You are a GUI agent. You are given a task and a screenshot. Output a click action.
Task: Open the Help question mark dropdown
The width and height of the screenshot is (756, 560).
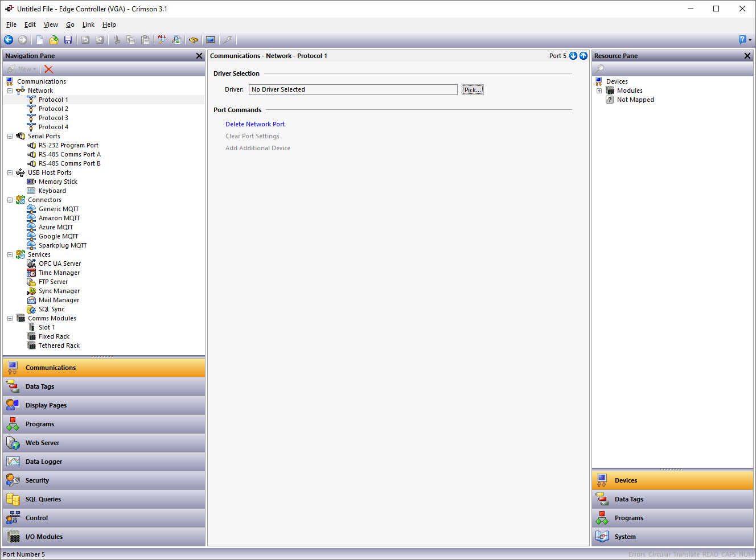[745, 40]
